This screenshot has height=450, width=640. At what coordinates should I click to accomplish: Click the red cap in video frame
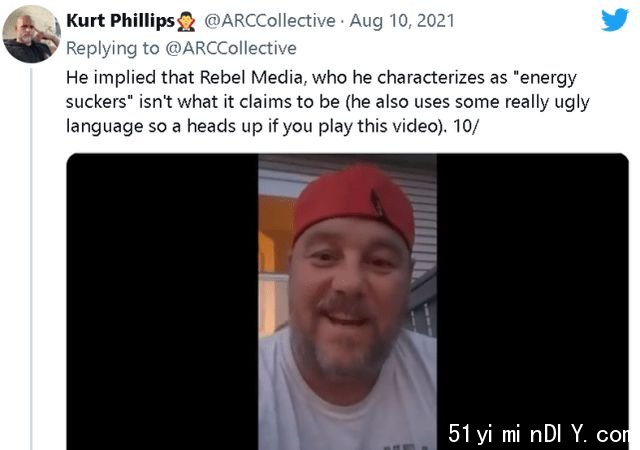pos(353,203)
